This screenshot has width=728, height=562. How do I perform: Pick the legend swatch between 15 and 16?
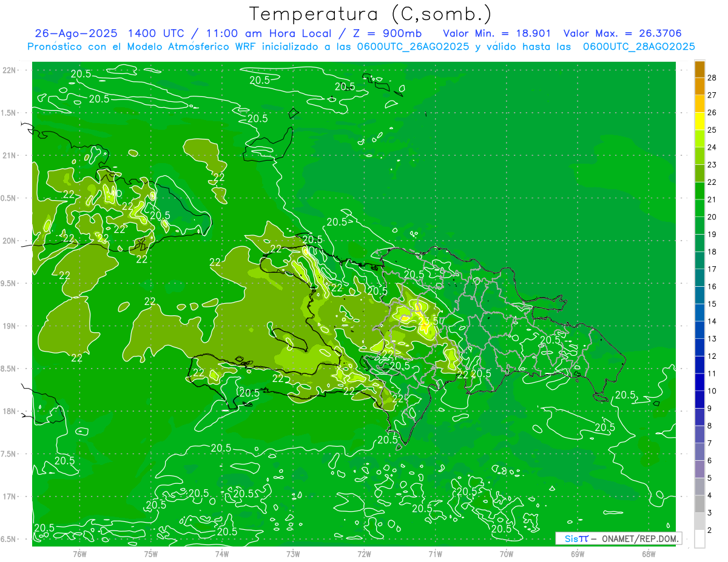[x=699, y=295]
